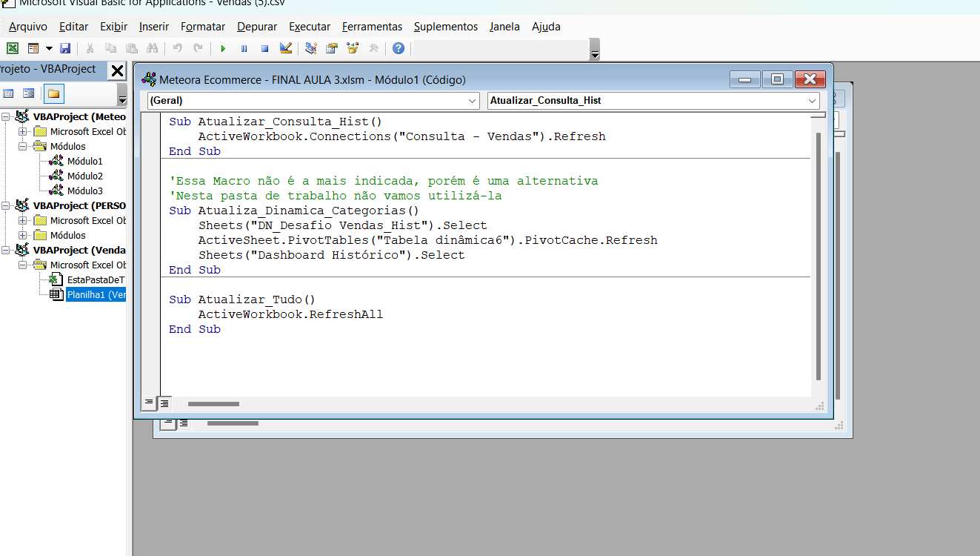Open the Executar menu
Image resolution: width=980 pixels, height=556 pixels.
click(x=310, y=27)
